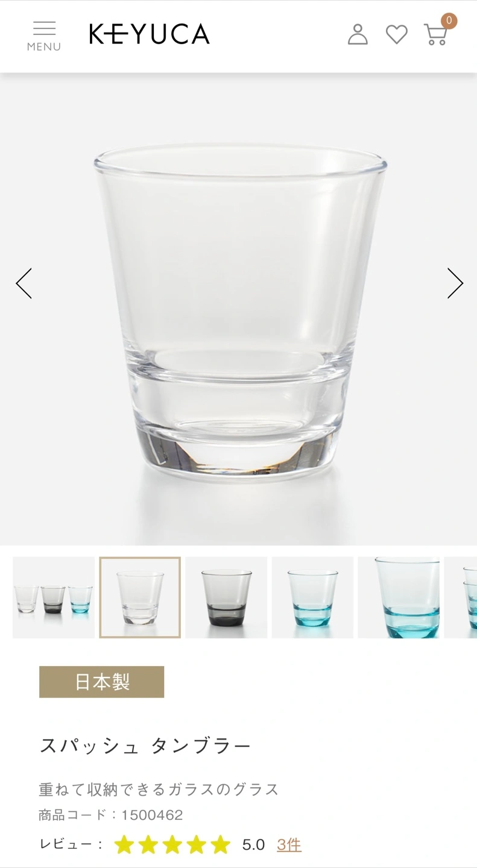
Task: Click the 日本製 label badge
Action: pyautogui.click(x=102, y=682)
